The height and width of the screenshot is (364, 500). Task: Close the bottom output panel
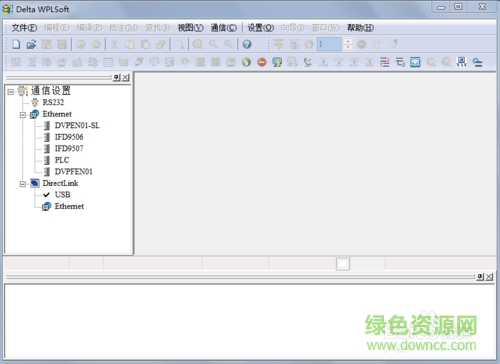tap(489, 277)
